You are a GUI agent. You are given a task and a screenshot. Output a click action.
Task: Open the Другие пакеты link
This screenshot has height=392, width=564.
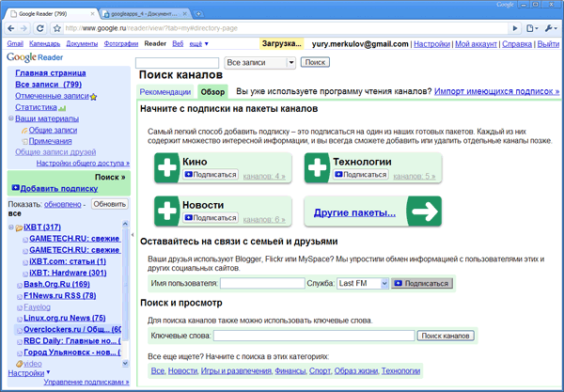tap(354, 212)
